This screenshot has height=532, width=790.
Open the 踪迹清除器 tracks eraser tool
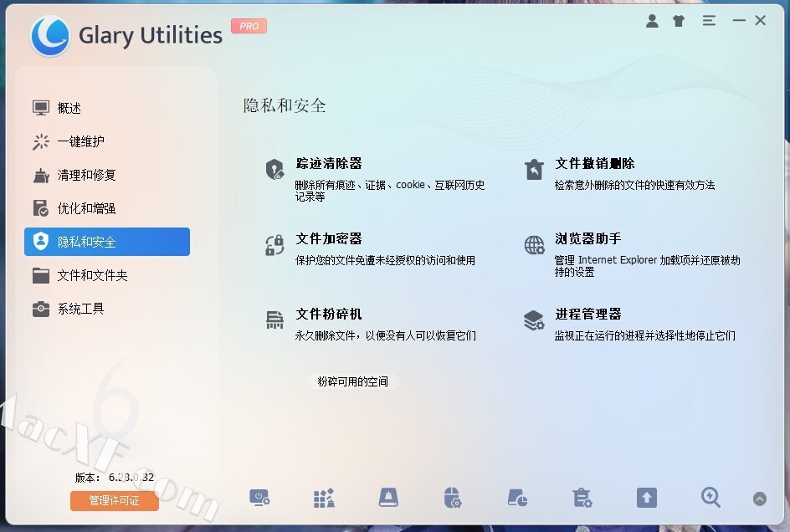(x=329, y=164)
